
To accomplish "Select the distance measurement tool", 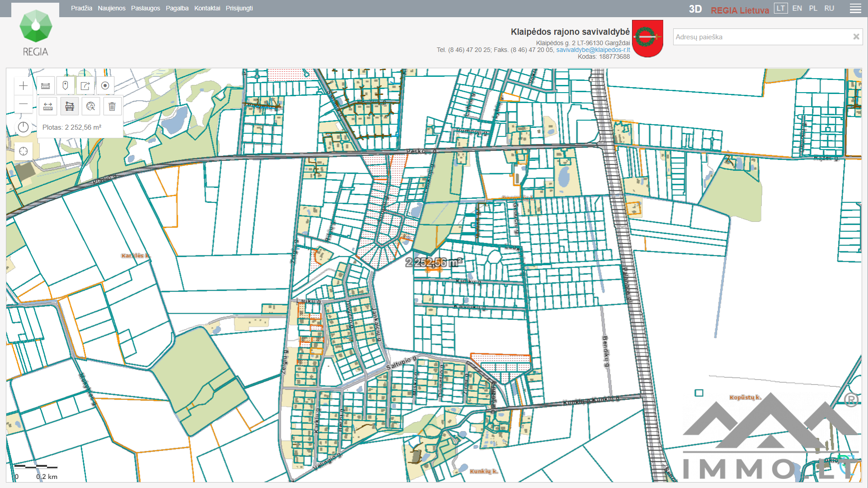I will coord(48,107).
